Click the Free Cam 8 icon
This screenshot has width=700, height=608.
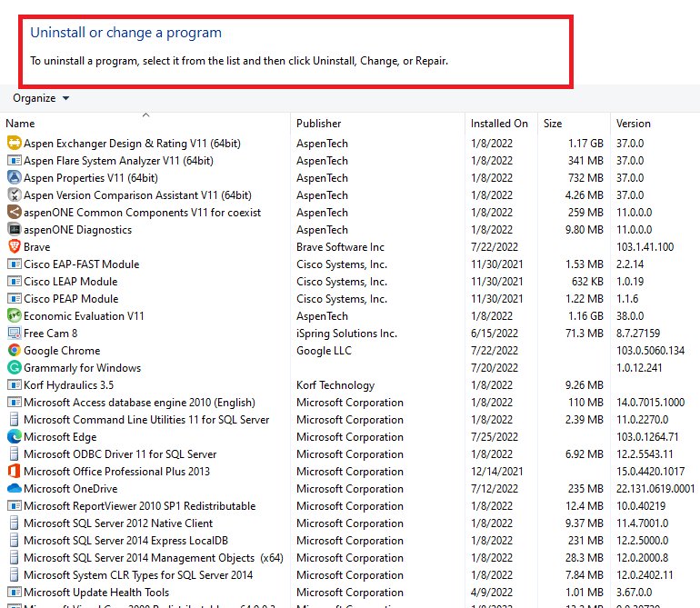point(14,334)
